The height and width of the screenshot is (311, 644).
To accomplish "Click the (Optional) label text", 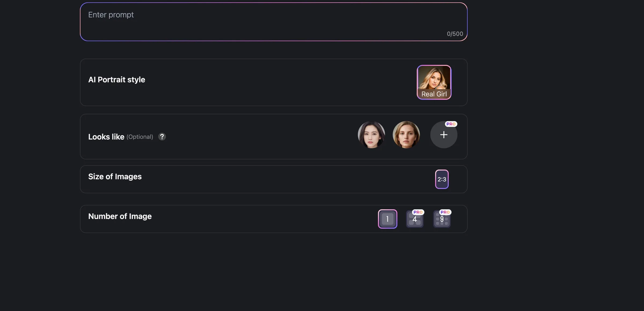I will 140,137.
